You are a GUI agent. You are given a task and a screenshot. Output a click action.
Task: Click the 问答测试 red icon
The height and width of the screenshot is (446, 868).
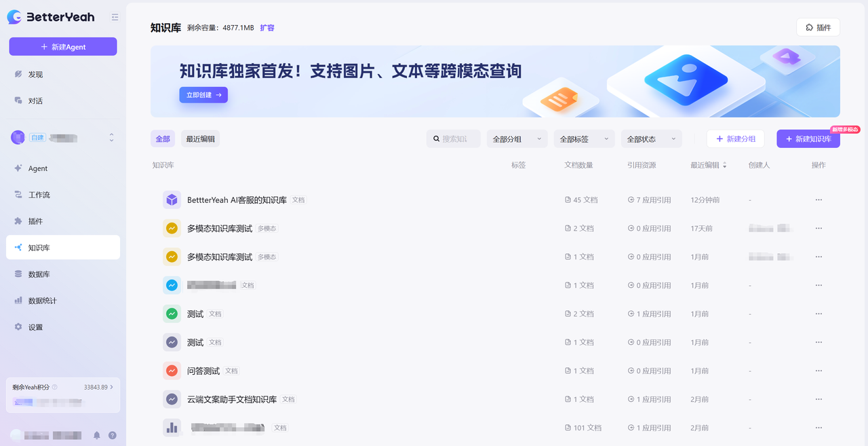click(x=172, y=371)
